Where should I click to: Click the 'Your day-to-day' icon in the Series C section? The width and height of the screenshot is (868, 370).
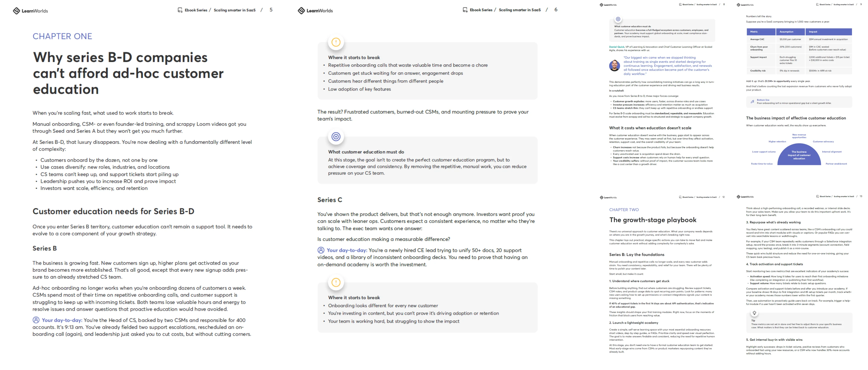pyautogui.click(x=321, y=250)
